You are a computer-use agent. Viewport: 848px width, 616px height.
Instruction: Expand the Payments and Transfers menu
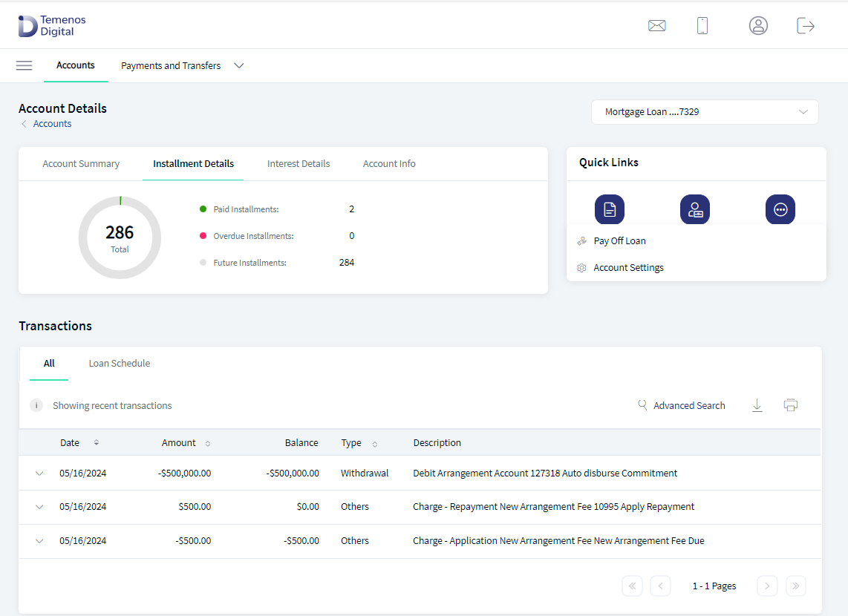coord(182,65)
